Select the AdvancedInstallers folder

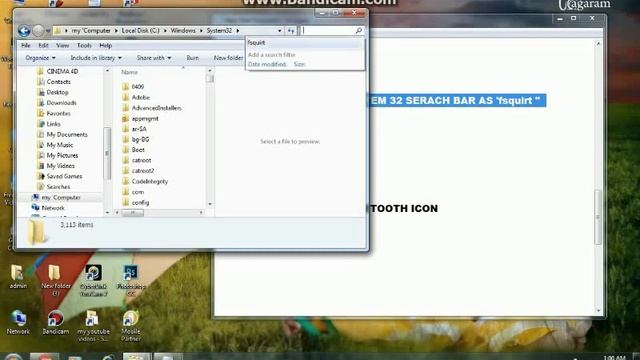tap(156, 108)
